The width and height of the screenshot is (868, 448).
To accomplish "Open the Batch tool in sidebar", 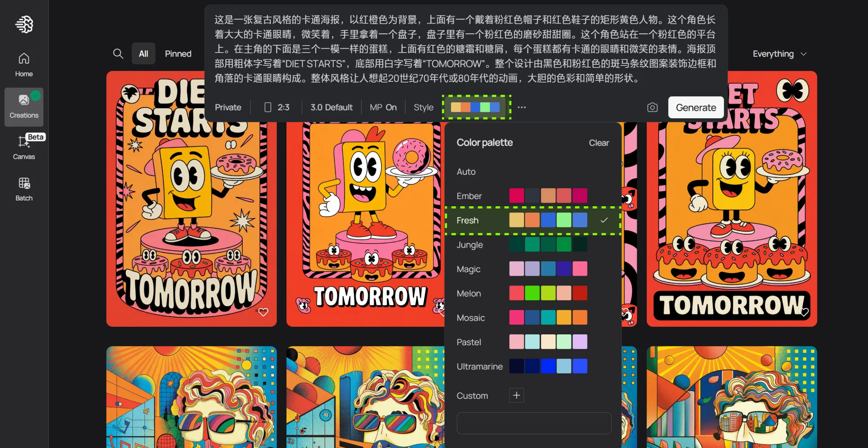I will (x=24, y=189).
